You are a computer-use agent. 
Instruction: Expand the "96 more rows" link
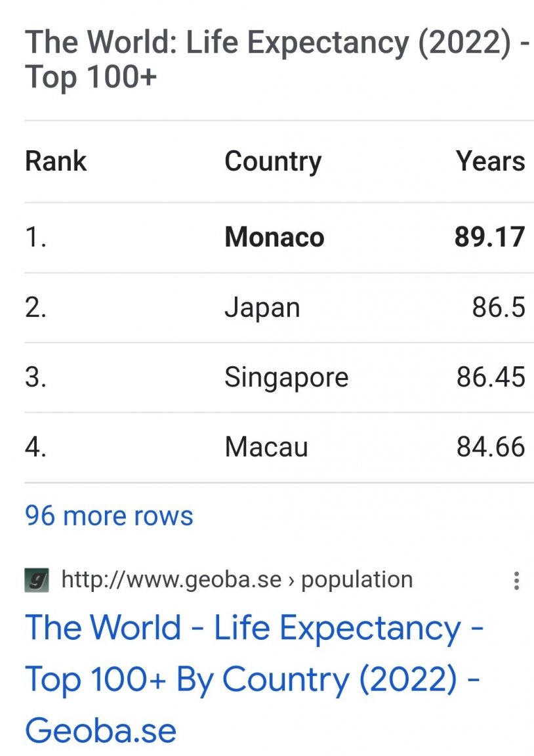(x=109, y=515)
